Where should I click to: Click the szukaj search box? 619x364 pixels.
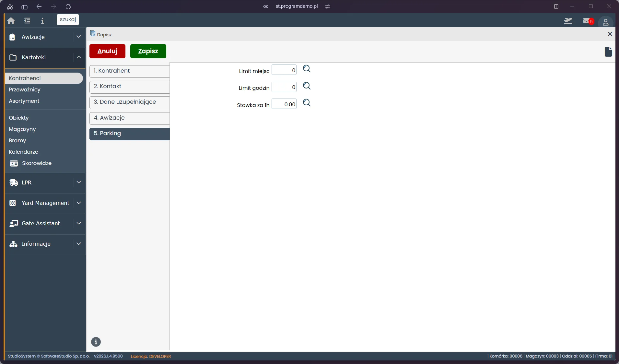(x=68, y=19)
